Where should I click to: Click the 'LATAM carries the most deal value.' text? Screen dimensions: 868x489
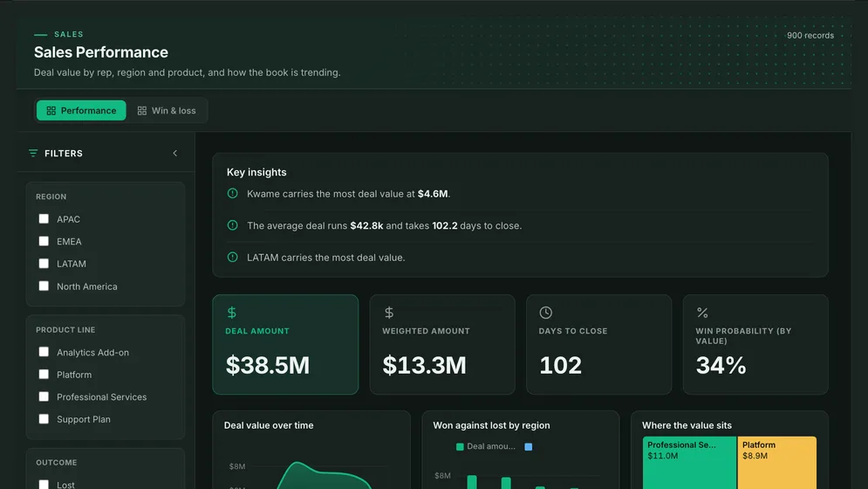pos(326,258)
